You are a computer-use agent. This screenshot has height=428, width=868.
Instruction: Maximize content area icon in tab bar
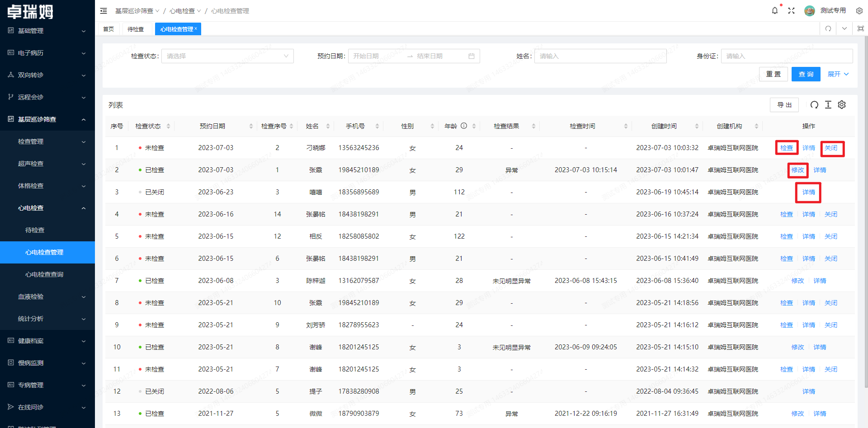(861, 28)
